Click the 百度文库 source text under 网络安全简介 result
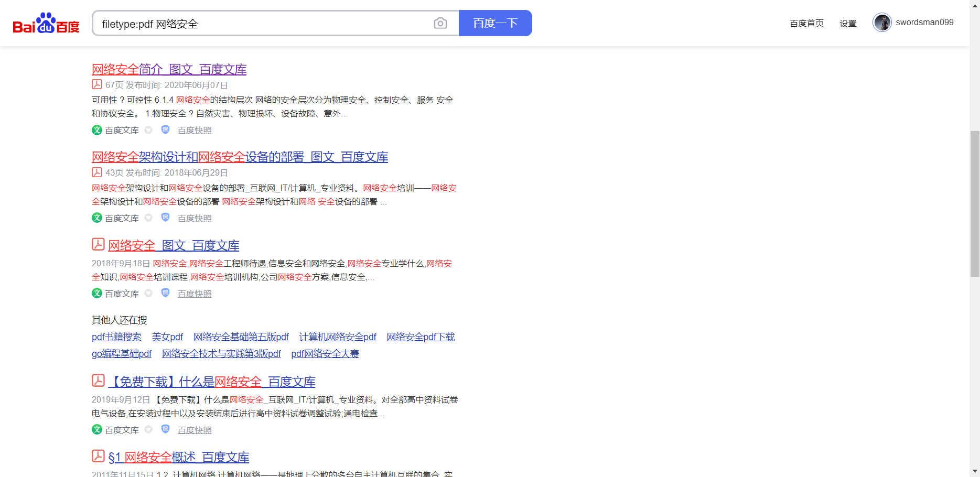The image size is (980, 477). pos(122,131)
